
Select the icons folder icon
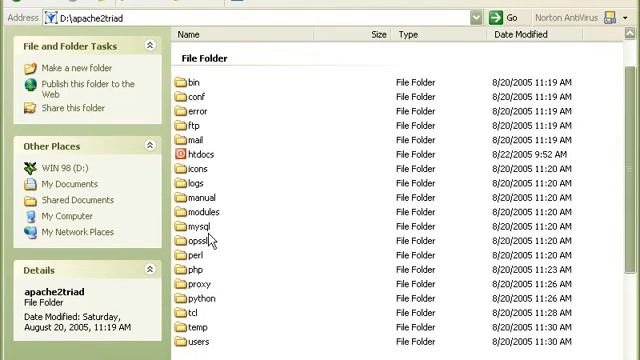click(180, 169)
